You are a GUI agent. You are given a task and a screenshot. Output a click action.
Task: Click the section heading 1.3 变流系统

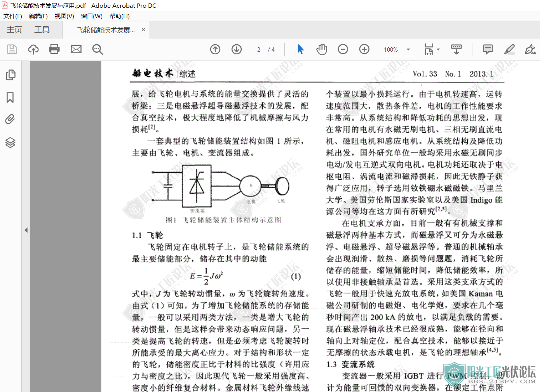pos(351,364)
